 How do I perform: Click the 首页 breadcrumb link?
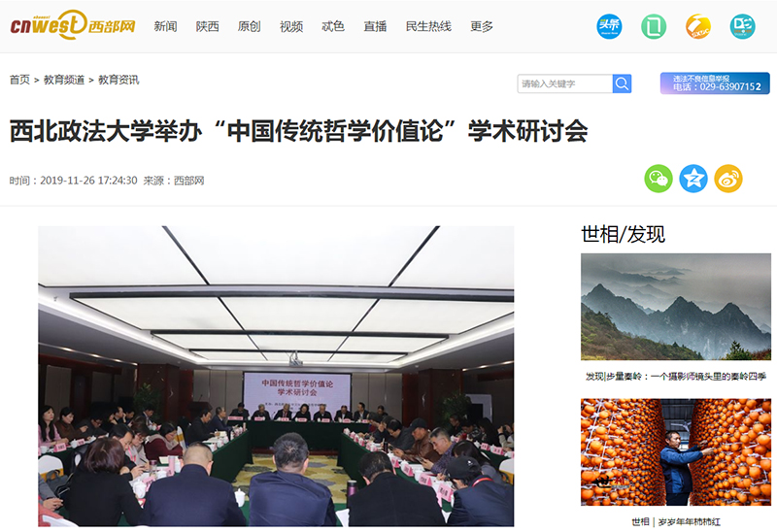pos(19,80)
